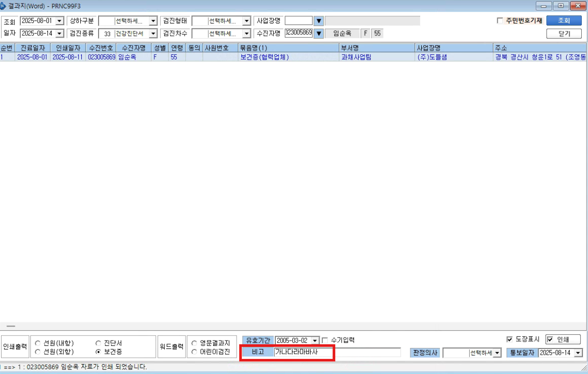This screenshot has width=588, height=374.
Task: Click the blue 조회 search button
Action: click(x=563, y=21)
